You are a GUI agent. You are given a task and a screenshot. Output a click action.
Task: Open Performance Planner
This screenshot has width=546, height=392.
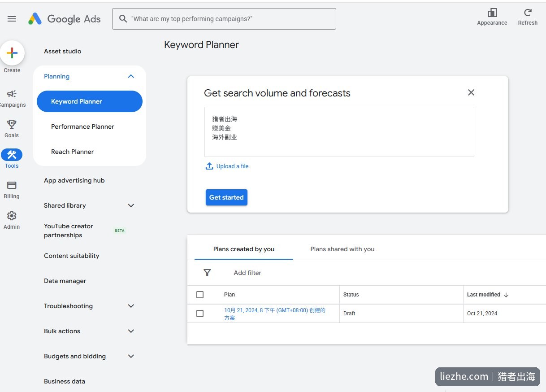pos(82,126)
